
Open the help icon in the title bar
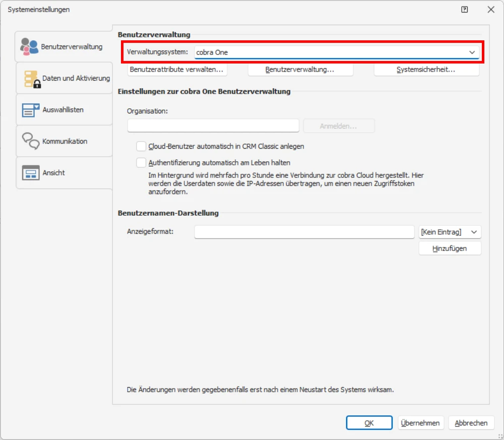[x=464, y=10]
